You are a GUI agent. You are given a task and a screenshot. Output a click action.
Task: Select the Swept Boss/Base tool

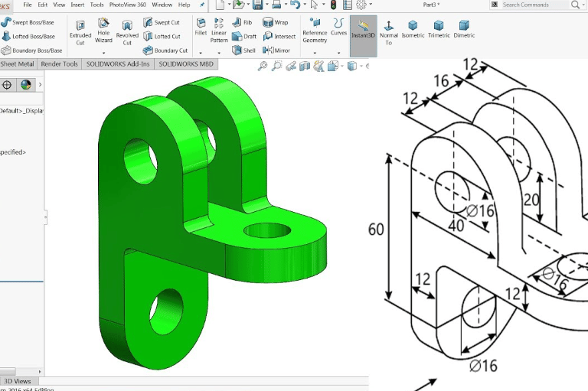click(x=28, y=22)
